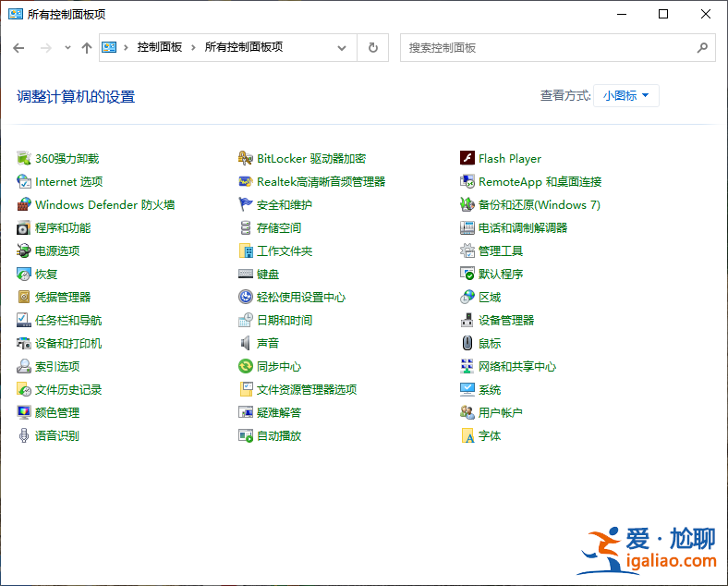The height and width of the screenshot is (586, 728).
Task: Click the 设备和打印机 icon
Action: (x=24, y=343)
